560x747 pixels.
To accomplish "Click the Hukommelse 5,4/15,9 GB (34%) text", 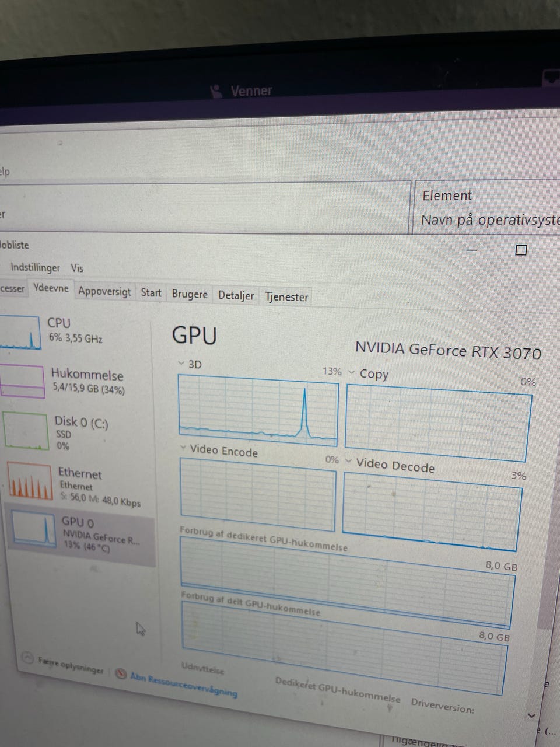I will pyautogui.click(x=88, y=382).
